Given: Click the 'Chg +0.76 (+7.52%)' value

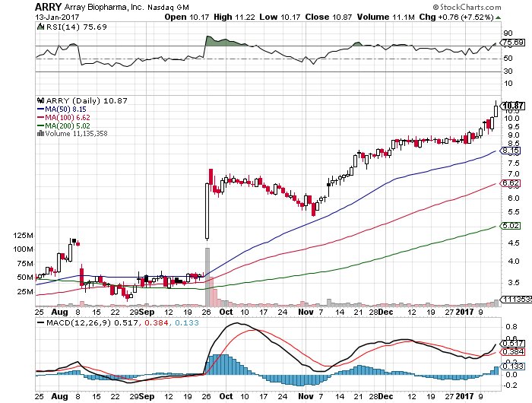Looking at the screenshot, I should coord(456,17).
